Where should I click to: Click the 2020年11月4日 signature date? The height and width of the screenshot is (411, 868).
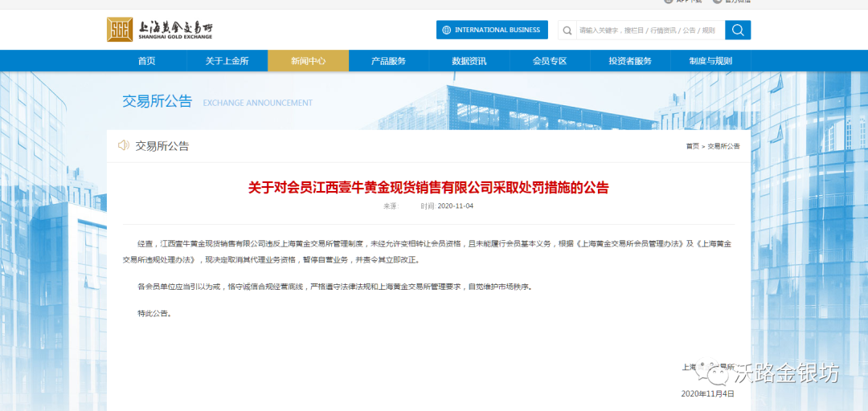click(707, 394)
